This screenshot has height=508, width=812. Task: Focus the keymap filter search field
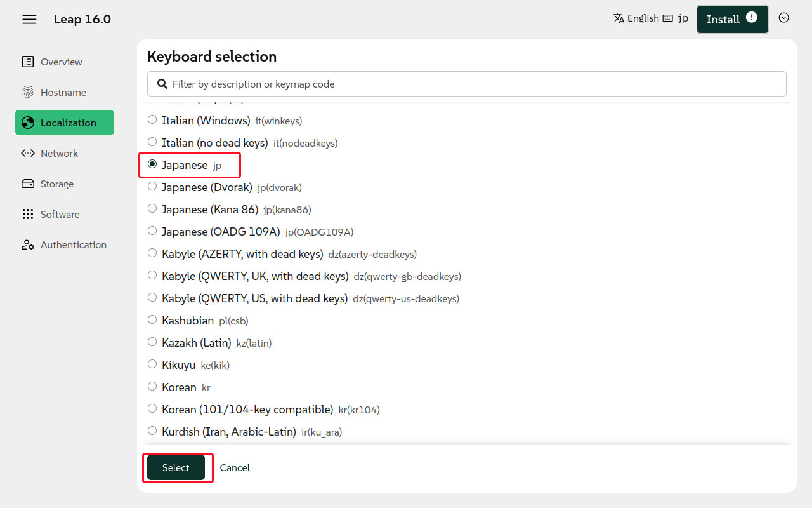click(x=466, y=84)
